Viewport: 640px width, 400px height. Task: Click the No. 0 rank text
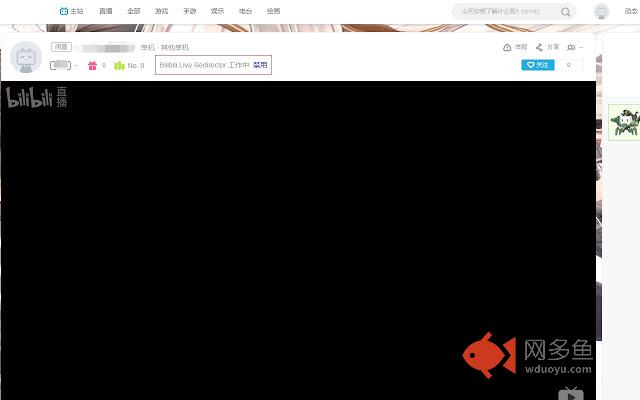coord(136,65)
